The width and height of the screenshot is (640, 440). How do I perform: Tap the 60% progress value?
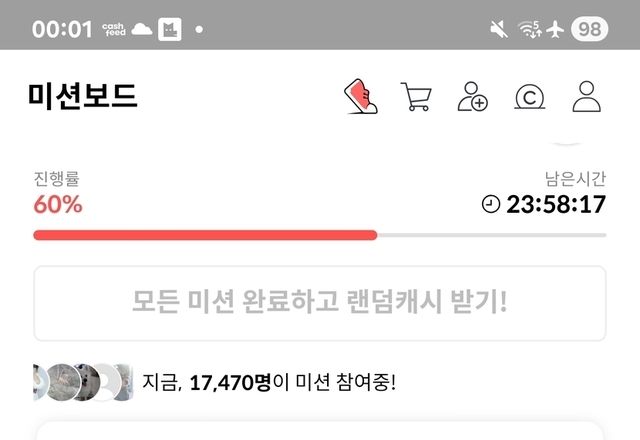58,204
